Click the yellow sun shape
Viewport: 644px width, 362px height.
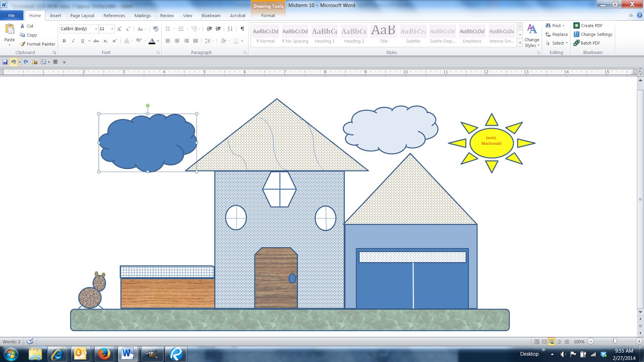point(491,143)
